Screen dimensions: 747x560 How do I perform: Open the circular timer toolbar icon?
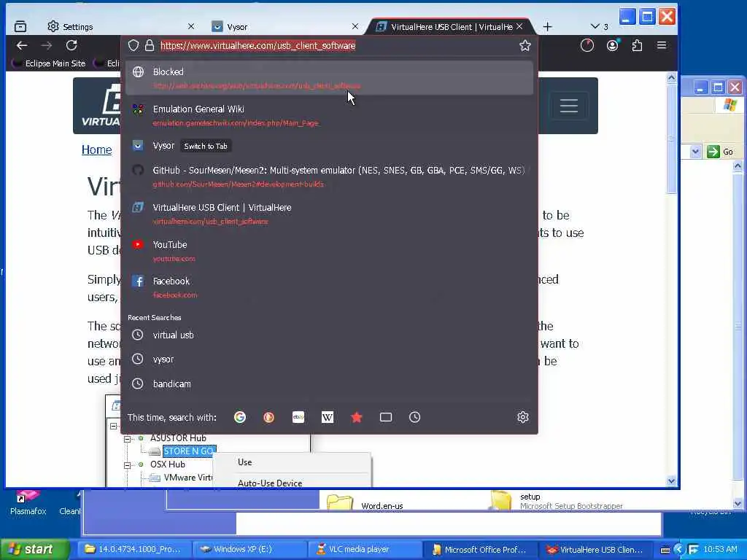coord(587,46)
